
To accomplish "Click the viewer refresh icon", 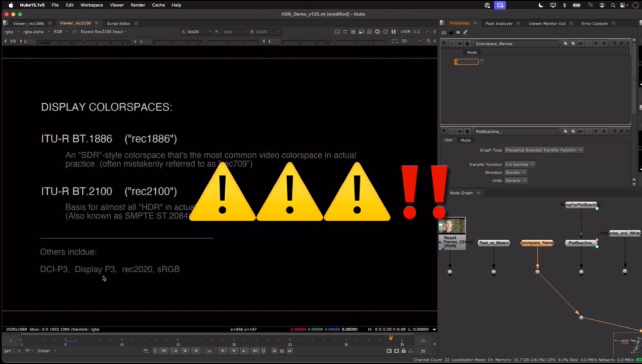I will (x=377, y=32).
